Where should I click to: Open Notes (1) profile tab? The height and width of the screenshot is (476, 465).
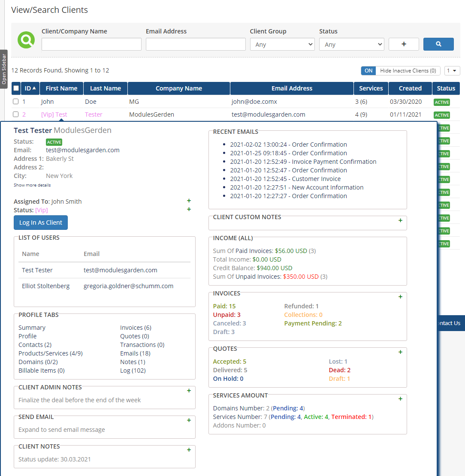[133, 362]
